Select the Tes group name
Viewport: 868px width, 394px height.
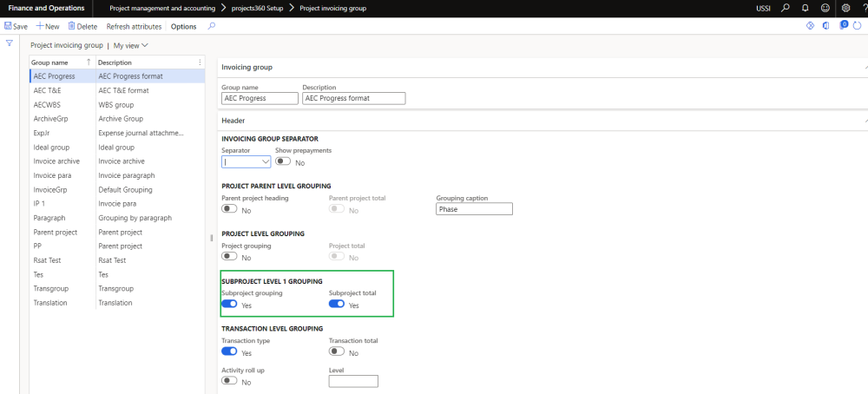38,274
